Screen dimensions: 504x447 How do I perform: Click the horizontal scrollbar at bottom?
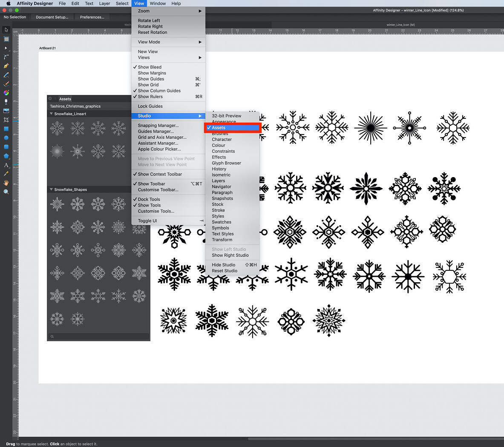point(375,438)
